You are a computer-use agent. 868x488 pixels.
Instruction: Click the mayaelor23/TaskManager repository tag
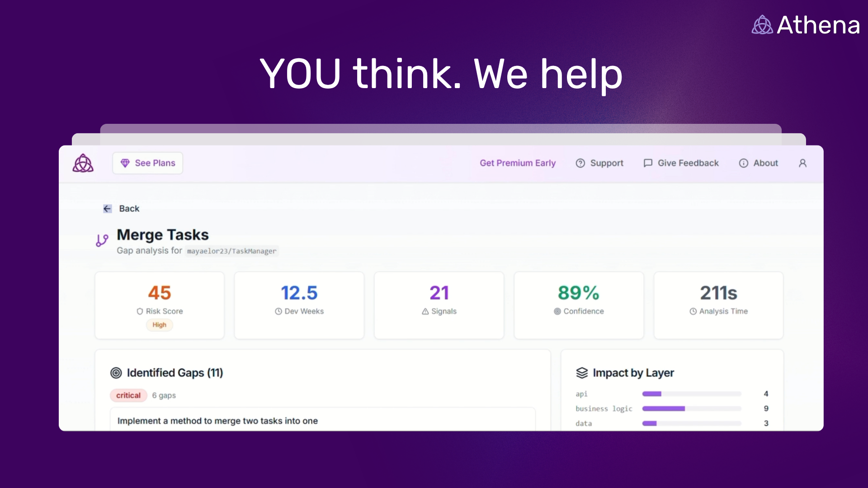coord(231,251)
